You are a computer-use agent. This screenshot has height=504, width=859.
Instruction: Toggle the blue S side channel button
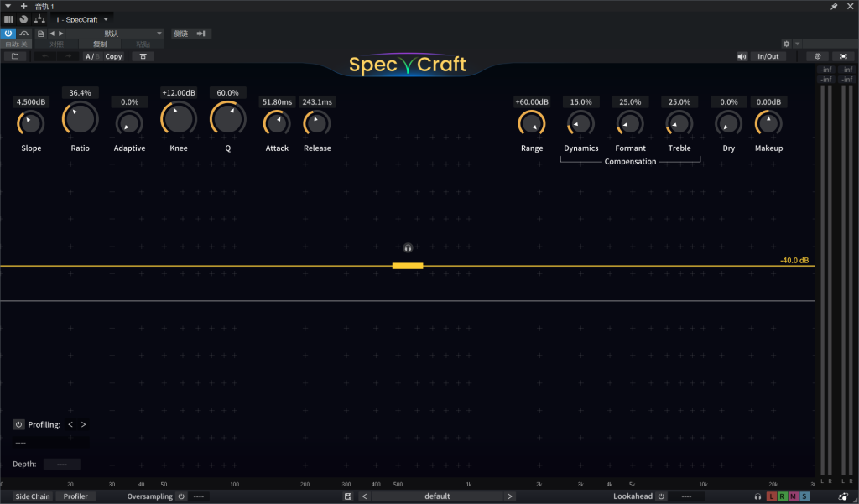[x=804, y=496]
